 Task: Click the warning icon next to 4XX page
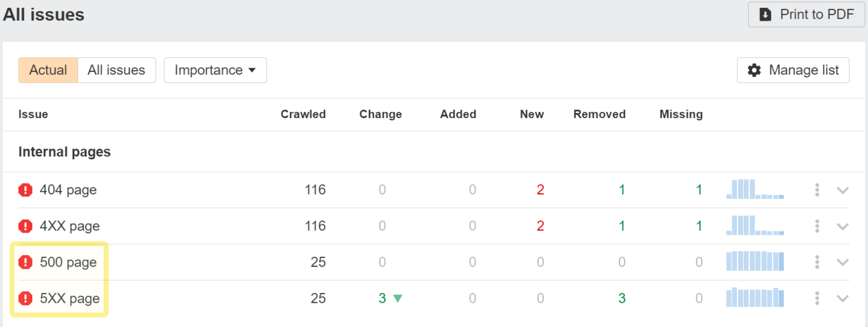click(25, 226)
